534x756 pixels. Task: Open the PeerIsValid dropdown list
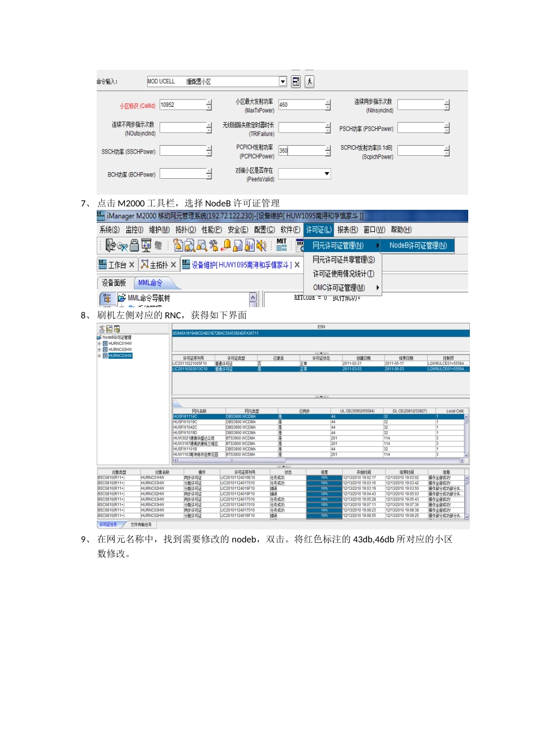point(327,174)
